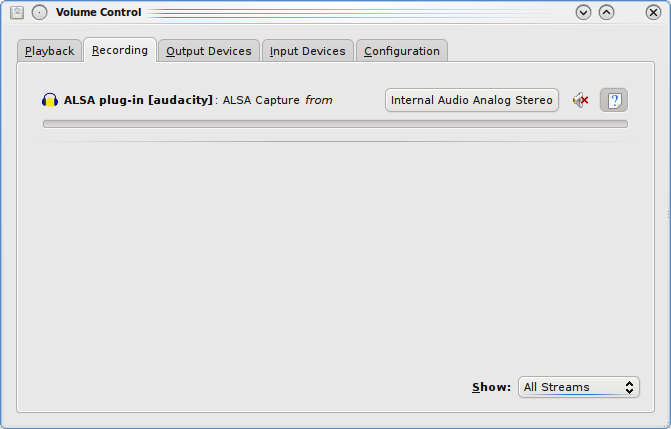The width and height of the screenshot is (671, 429).
Task: Toggle the on-all-desktops circle button
Action: (39, 12)
